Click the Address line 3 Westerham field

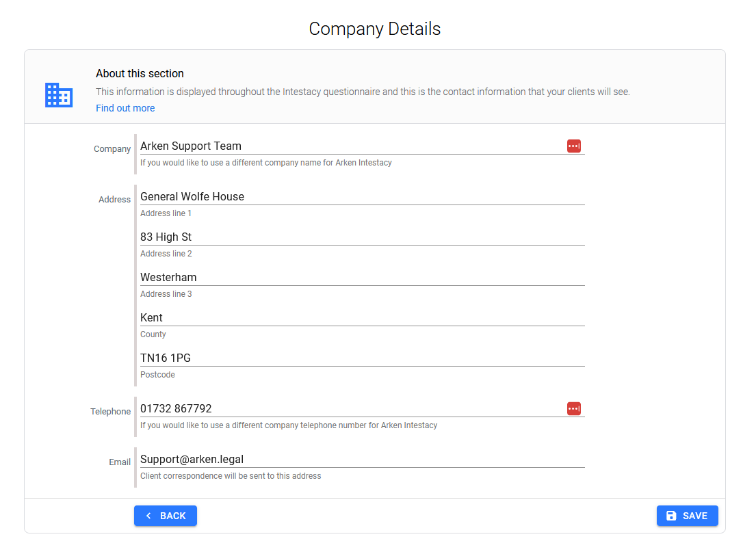coord(362,277)
